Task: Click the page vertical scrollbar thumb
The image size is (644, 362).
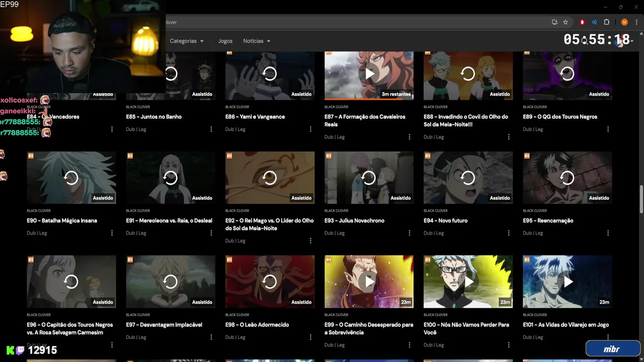Action: click(641, 200)
